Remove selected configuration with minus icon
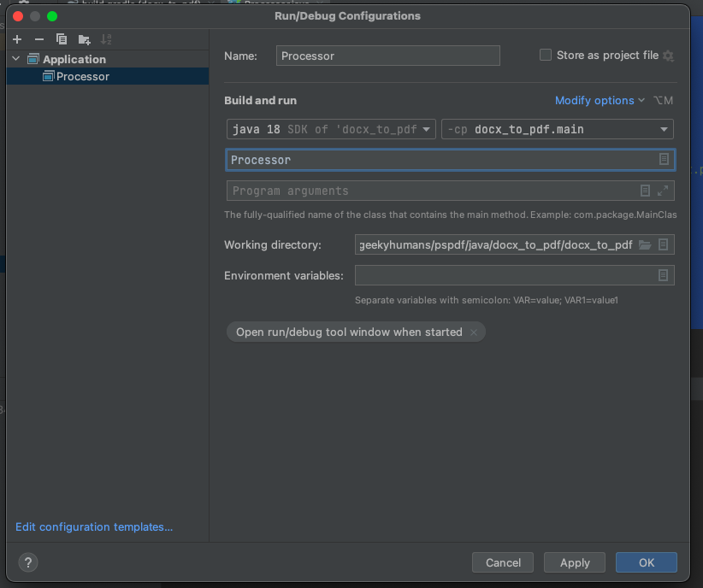Image resolution: width=703 pixels, height=588 pixels. (39, 39)
